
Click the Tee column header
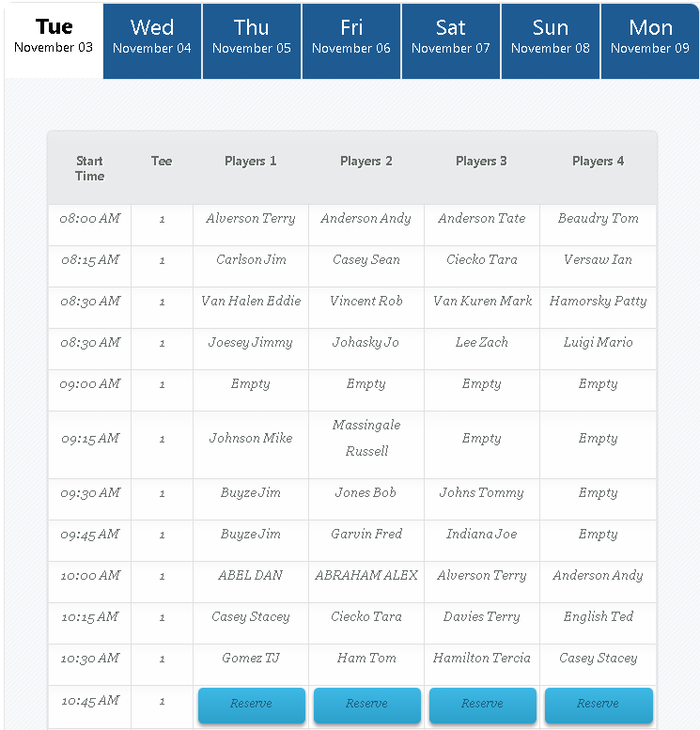click(162, 161)
